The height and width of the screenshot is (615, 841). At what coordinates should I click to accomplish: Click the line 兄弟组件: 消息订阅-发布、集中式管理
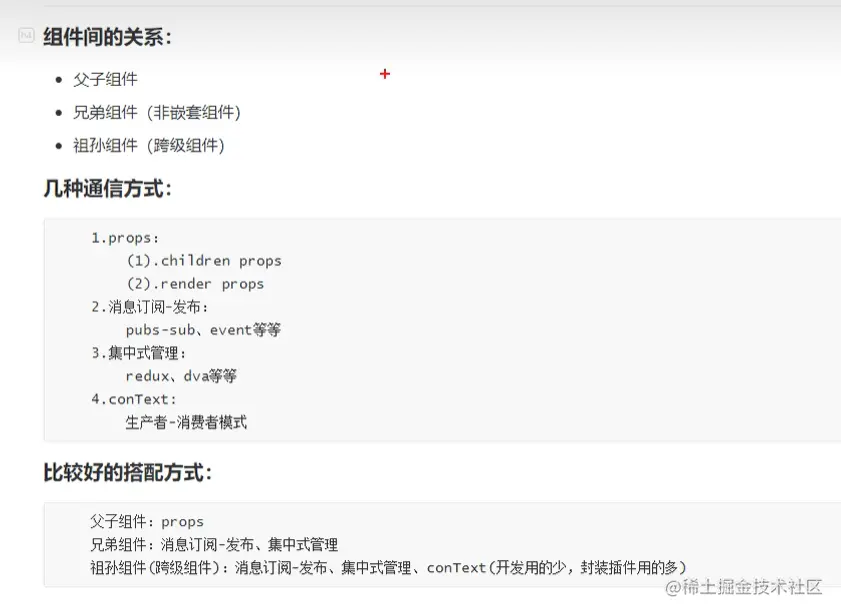[x=214, y=545]
